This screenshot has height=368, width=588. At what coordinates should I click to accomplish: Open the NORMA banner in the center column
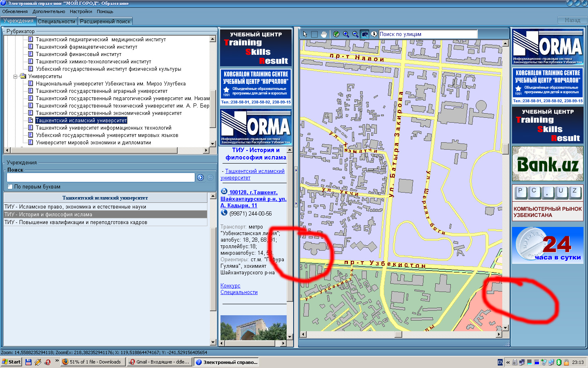(256, 127)
